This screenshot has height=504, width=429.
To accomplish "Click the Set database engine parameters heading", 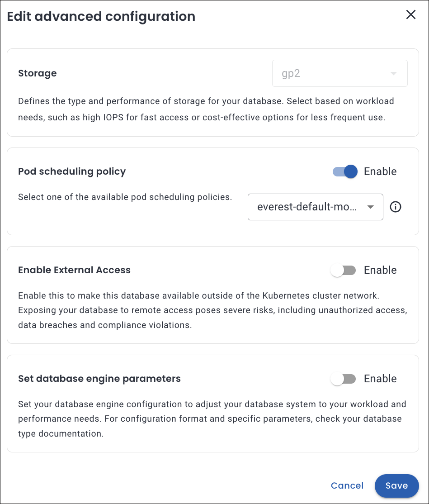I will (99, 379).
